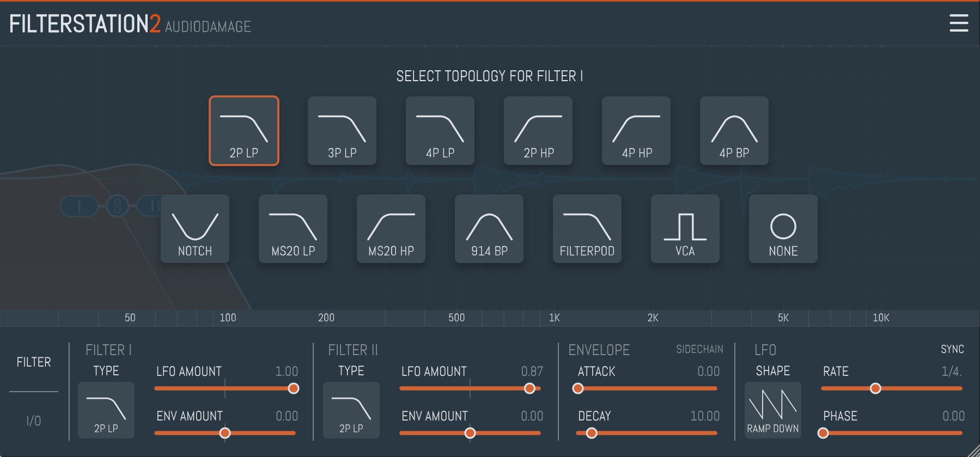The width and height of the screenshot is (980, 457).
Task: Select the 3P LP filter topology
Action: 342,131
